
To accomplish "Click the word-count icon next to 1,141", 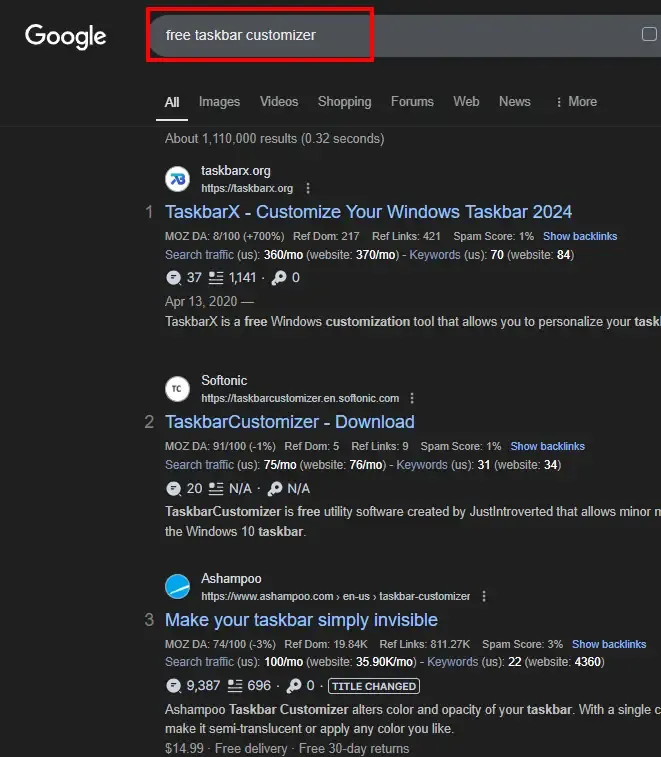I will [216, 278].
